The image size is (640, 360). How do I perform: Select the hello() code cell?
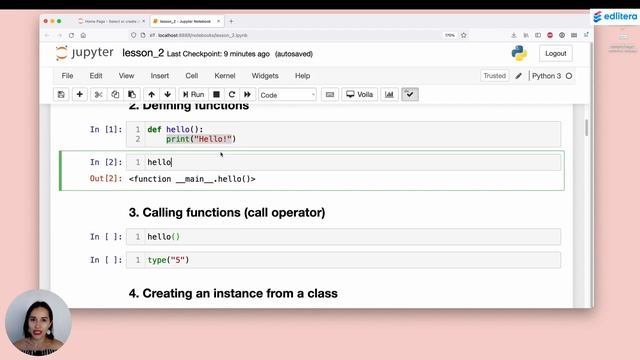click(343, 237)
